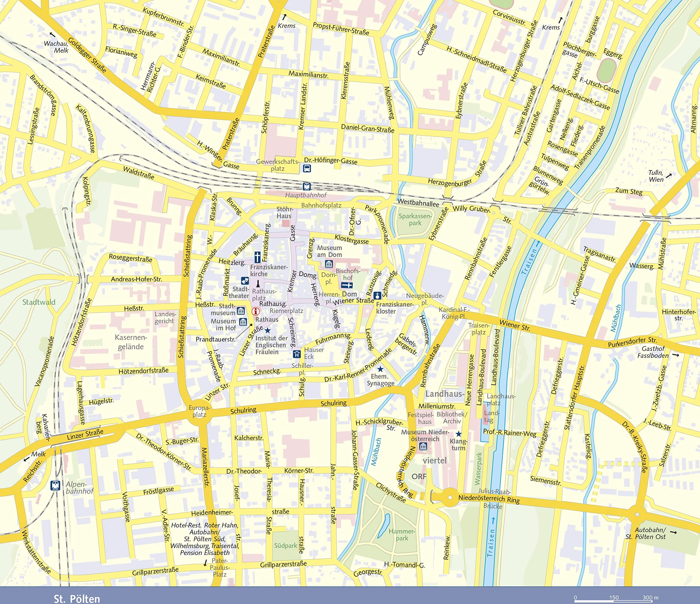Image resolution: width=700 pixels, height=604 pixels.
Task: Click the star marker above Ehem. Synagoge
Action: click(380, 369)
